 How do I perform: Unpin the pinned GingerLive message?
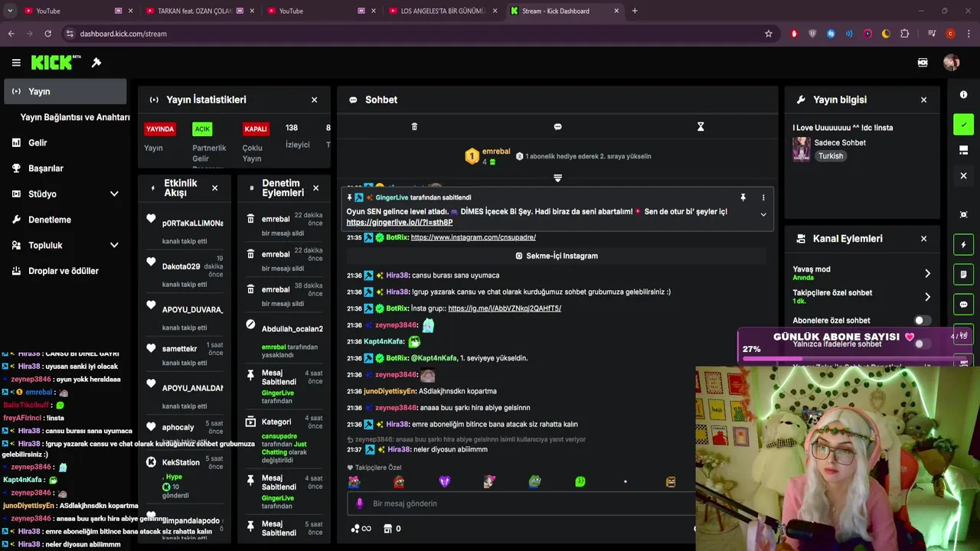tap(742, 197)
